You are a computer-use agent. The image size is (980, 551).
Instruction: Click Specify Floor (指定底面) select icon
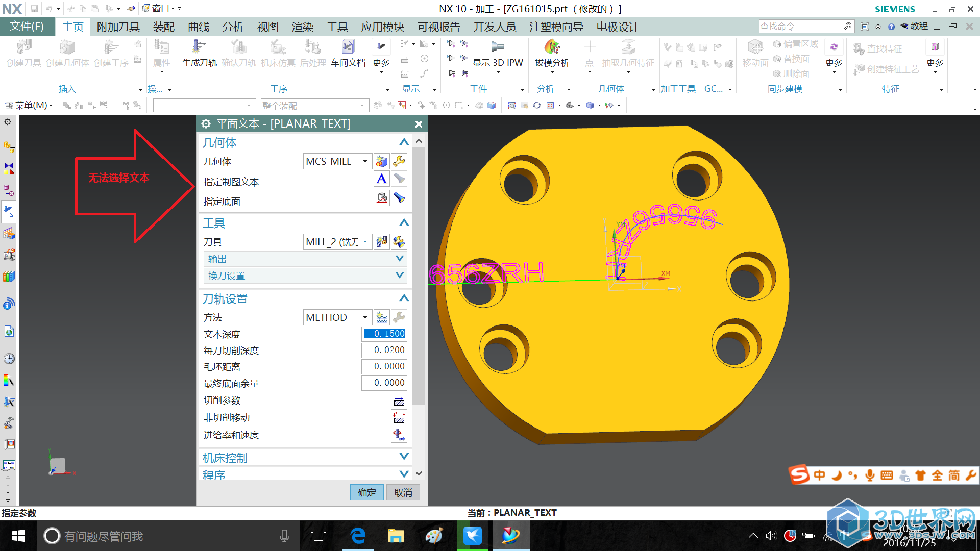point(381,198)
